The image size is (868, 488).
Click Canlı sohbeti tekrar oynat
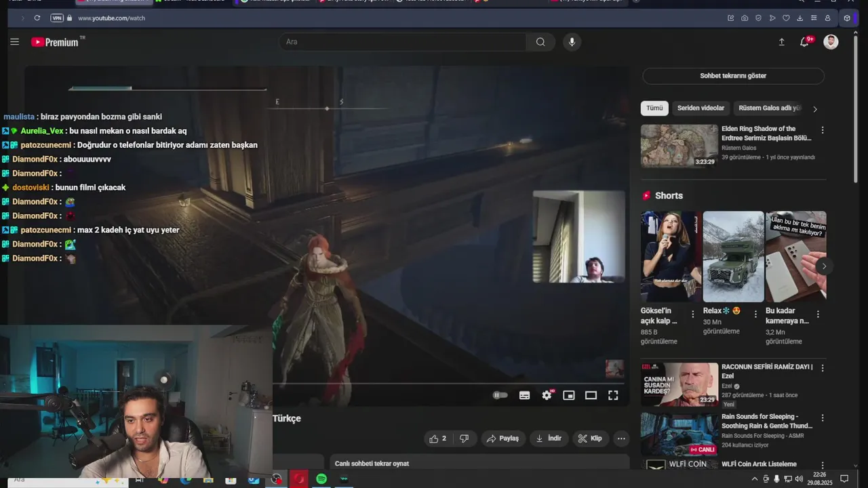[x=372, y=464]
